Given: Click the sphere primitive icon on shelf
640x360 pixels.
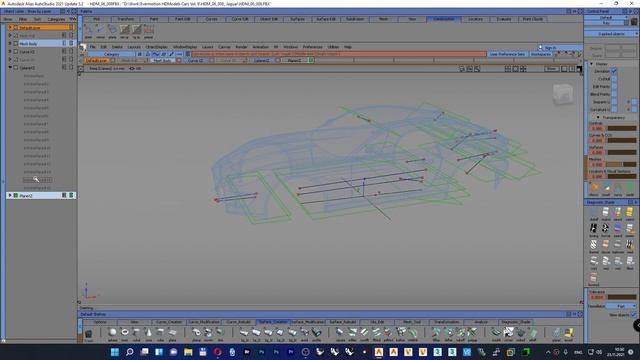Looking at the screenshot, I should coord(112,333).
